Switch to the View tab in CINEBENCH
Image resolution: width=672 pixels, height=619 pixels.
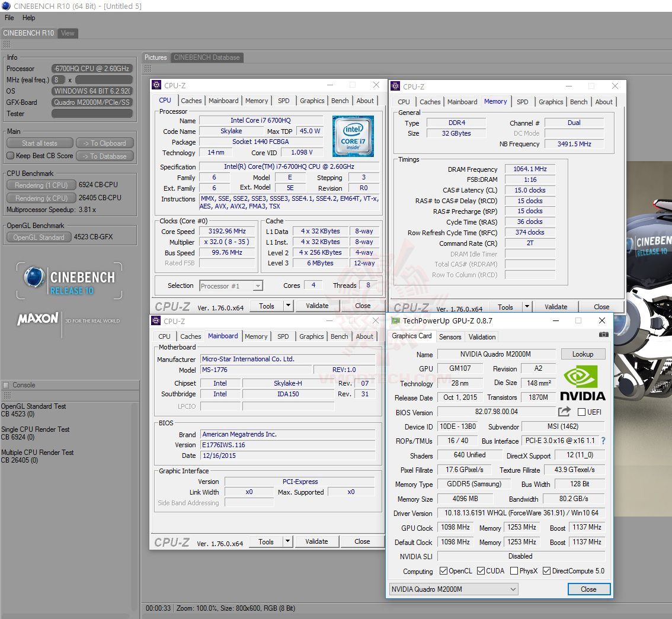(68, 33)
